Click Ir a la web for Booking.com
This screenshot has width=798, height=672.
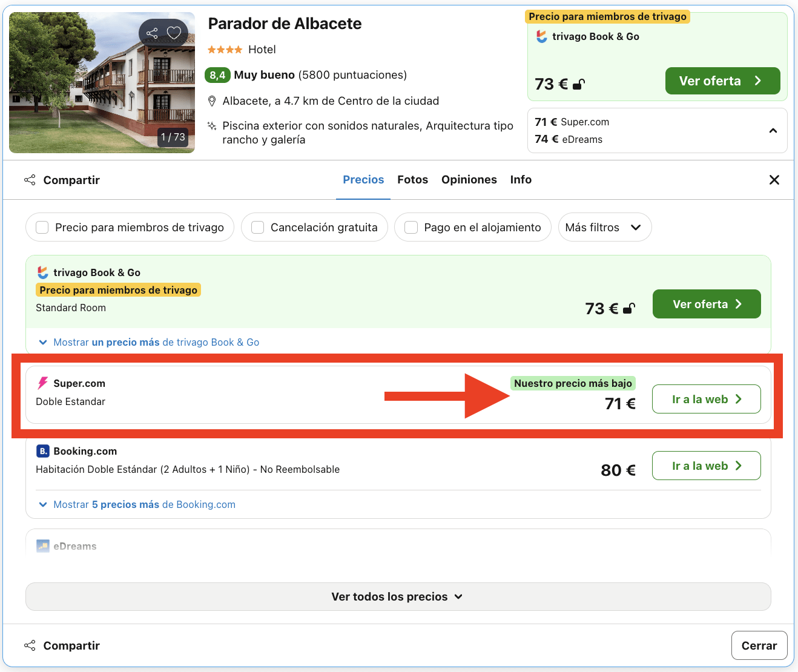click(x=706, y=466)
